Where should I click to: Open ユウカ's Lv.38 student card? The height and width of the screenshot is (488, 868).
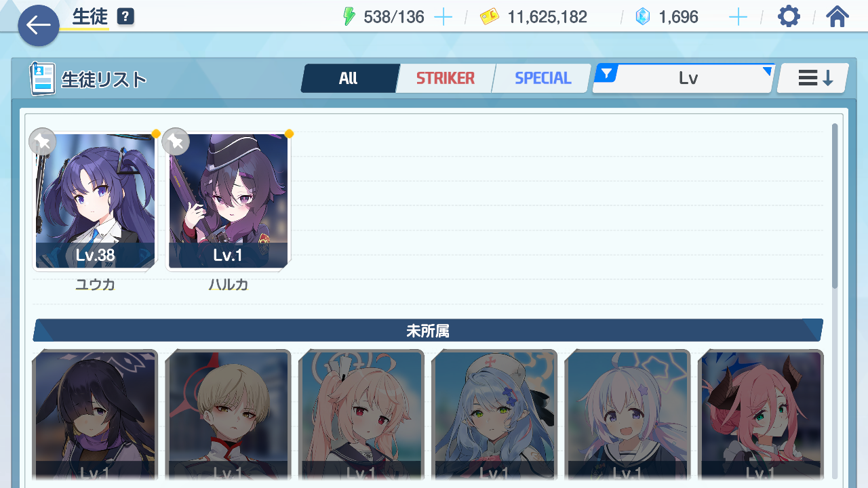pyautogui.click(x=95, y=201)
